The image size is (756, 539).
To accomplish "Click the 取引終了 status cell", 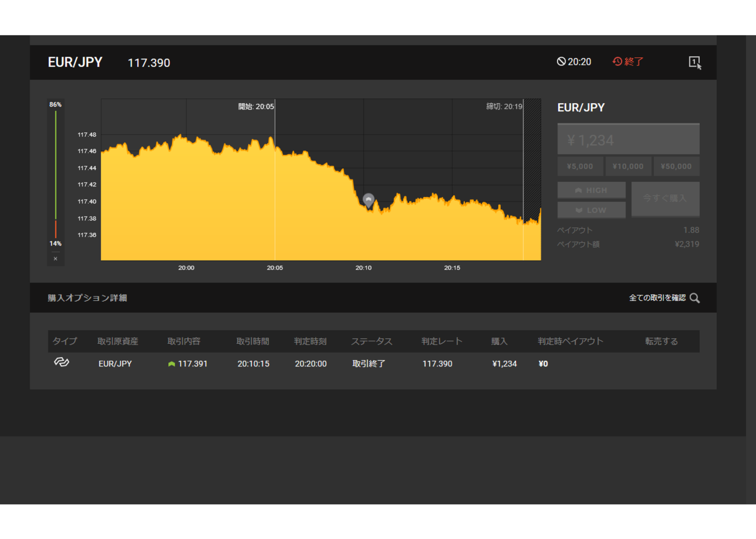I will pos(369,363).
